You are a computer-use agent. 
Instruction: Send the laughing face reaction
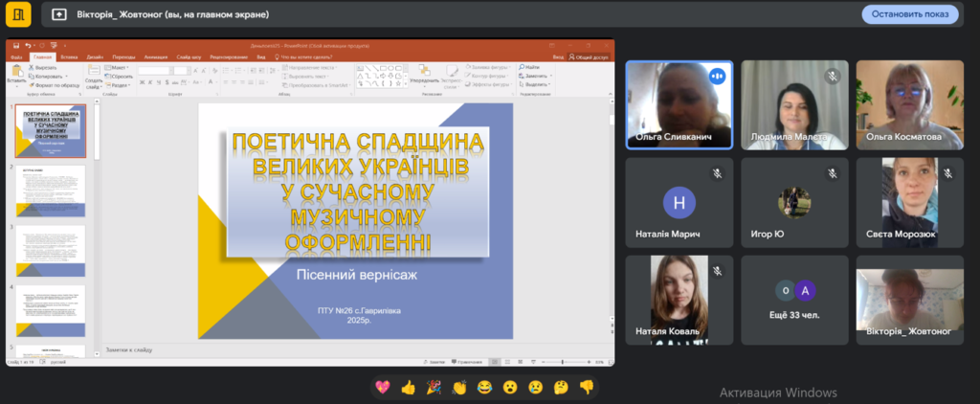(485, 387)
